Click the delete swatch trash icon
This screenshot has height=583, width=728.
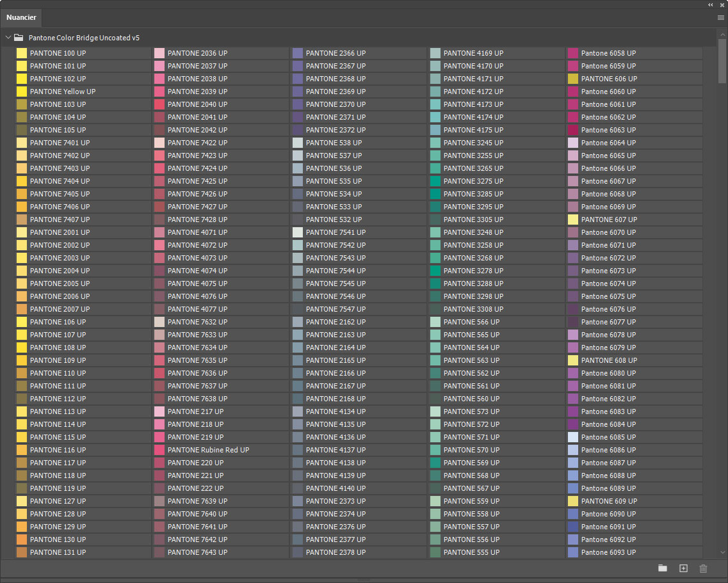703,568
